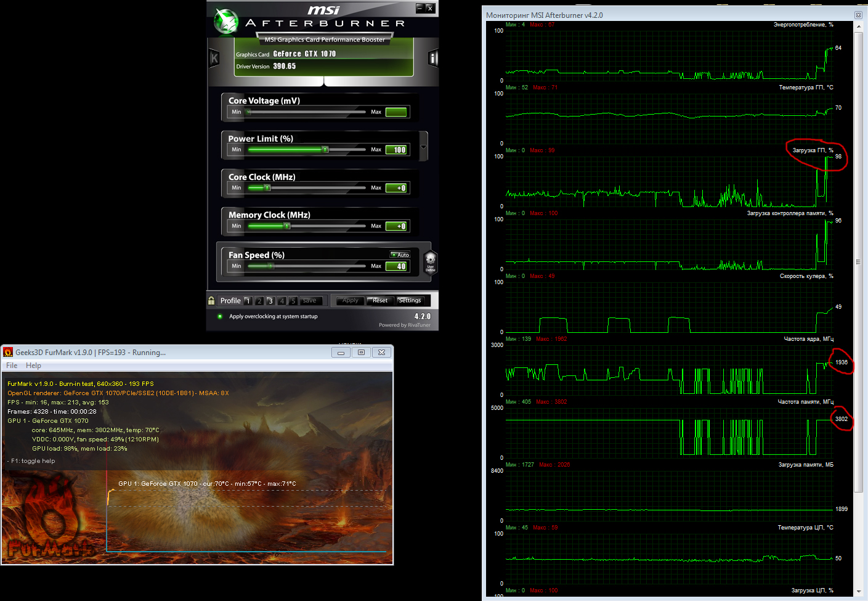
Task: Click the MSI Afterburner dragon logo
Action: (226, 22)
